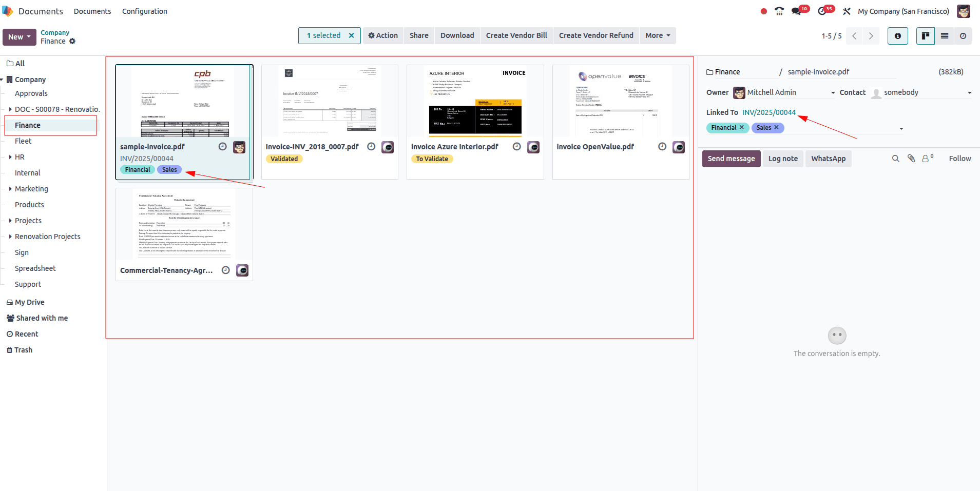
Task: Open the activity view
Action: point(964,36)
